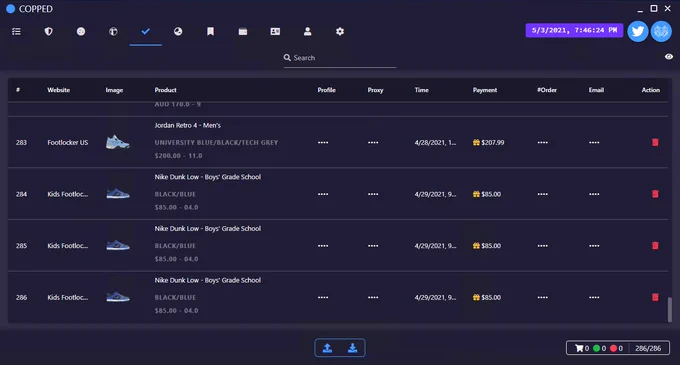680x365 pixels.
Task: Open the globe proxies tab icon
Action: click(113, 31)
